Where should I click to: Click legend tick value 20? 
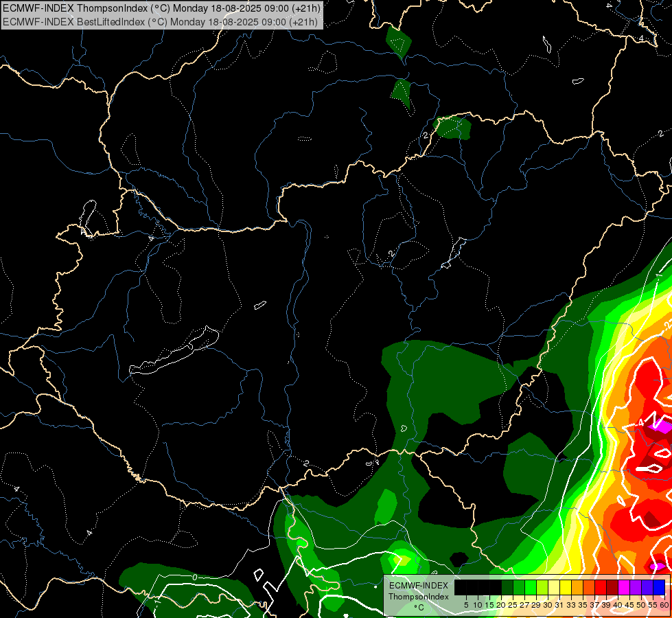pos(501,605)
